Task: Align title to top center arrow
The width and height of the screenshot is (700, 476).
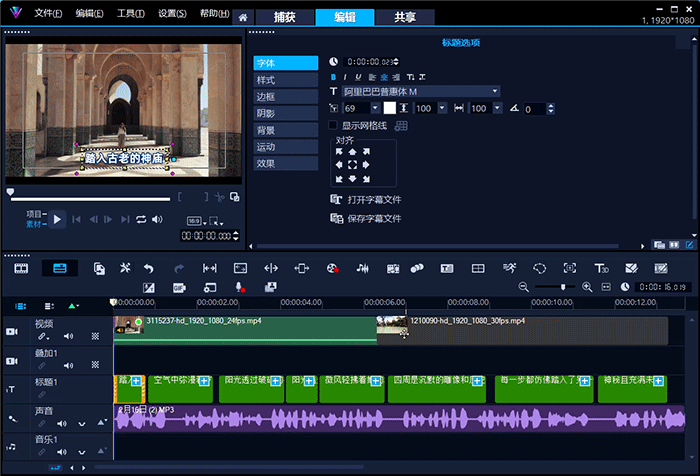Action: [x=352, y=152]
